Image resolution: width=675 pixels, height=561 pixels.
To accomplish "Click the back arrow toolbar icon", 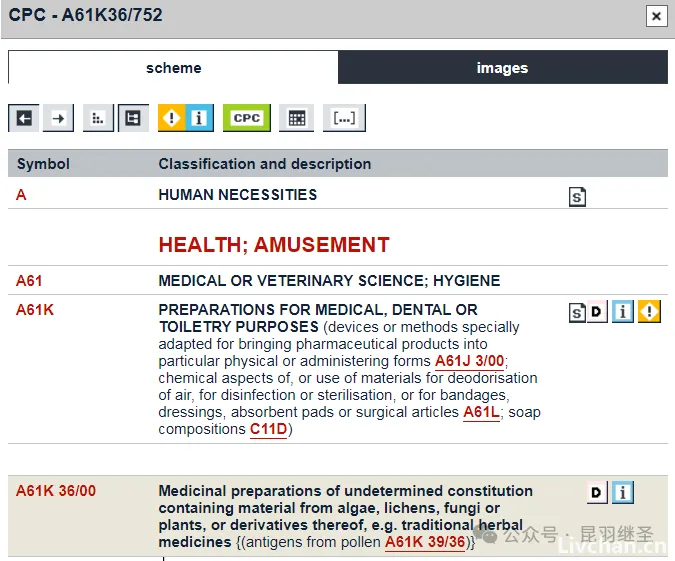I will point(24,118).
